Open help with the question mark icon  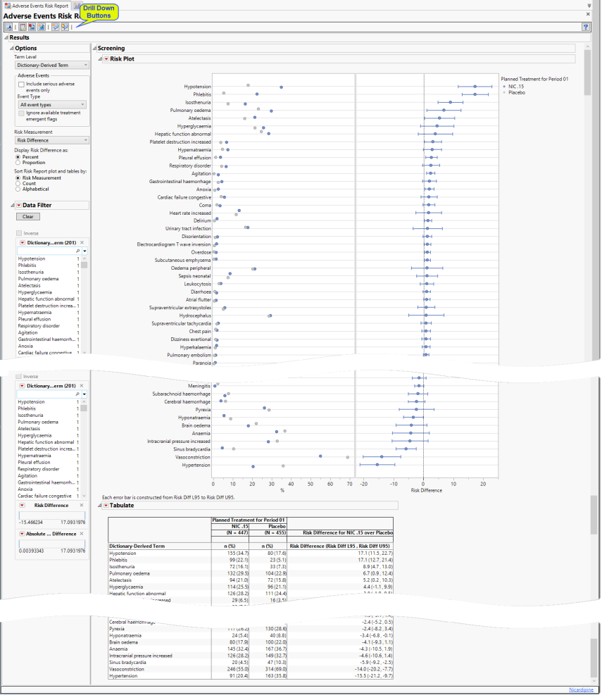point(586,27)
